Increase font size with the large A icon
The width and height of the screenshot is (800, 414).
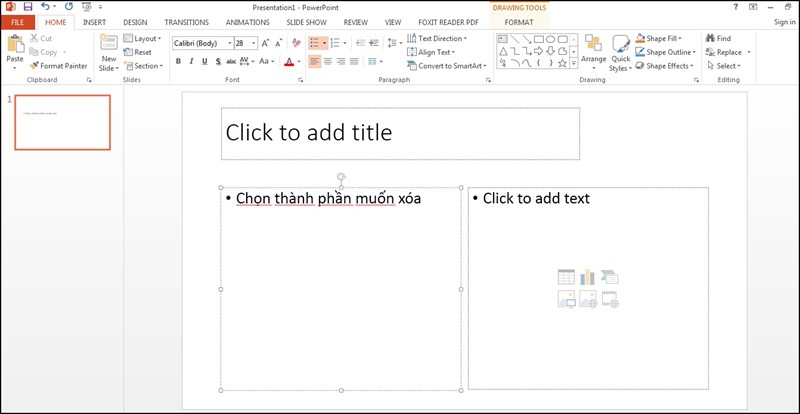click(x=265, y=43)
